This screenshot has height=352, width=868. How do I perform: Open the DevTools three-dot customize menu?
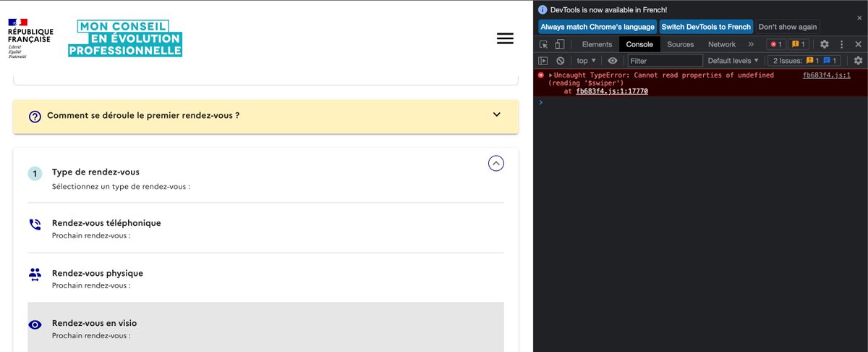click(841, 44)
